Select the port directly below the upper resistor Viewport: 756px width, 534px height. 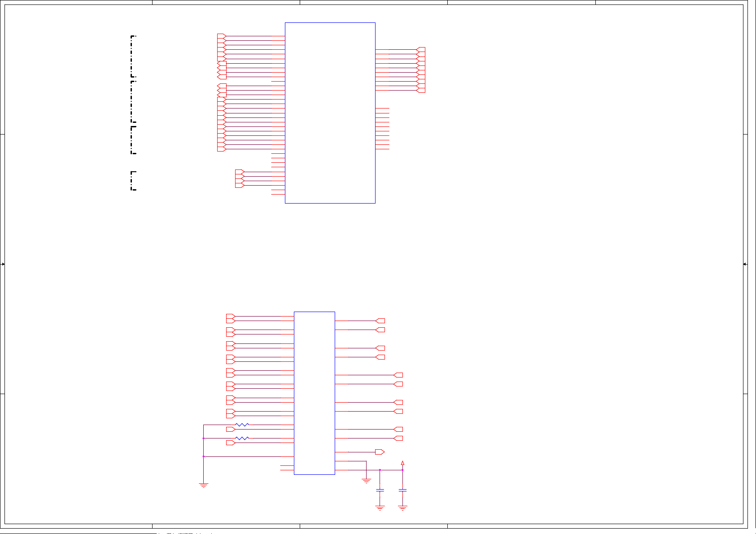click(231, 430)
